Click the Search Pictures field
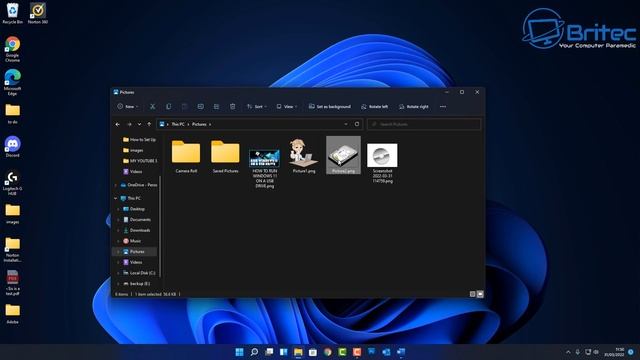640x360 pixels. [x=424, y=124]
